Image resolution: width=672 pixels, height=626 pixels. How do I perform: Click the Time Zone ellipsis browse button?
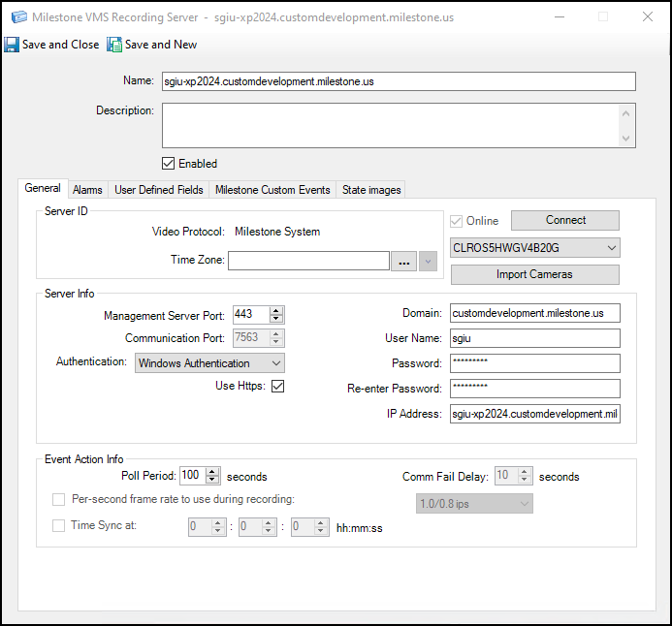pyautogui.click(x=403, y=262)
